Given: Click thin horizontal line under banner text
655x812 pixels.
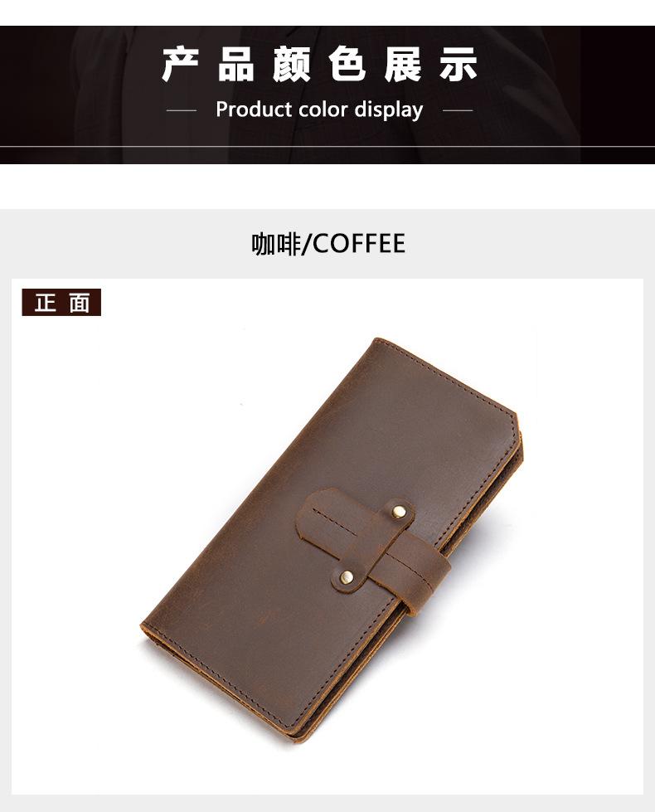Looking at the screenshot, I should pyautogui.click(x=327, y=147).
